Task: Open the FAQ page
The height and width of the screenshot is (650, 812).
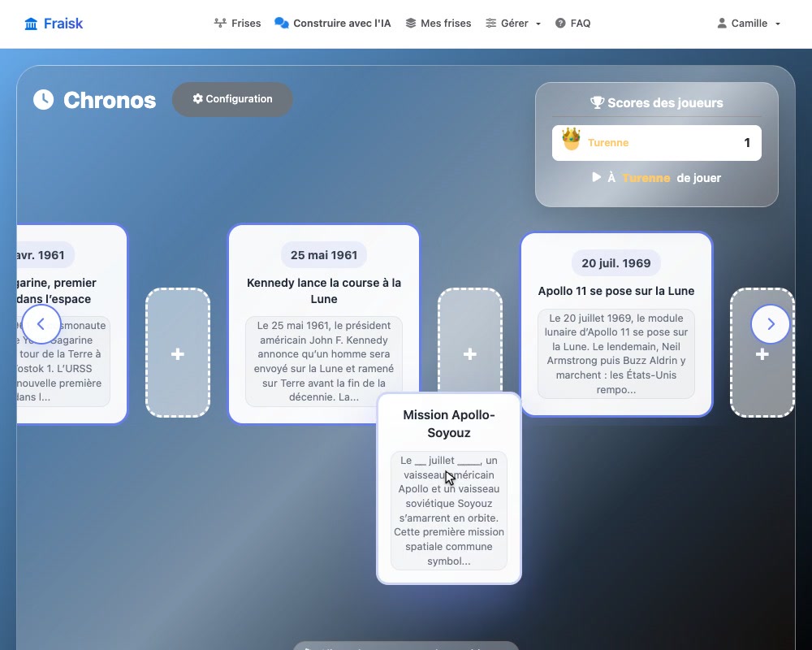Action: coord(572,24)
